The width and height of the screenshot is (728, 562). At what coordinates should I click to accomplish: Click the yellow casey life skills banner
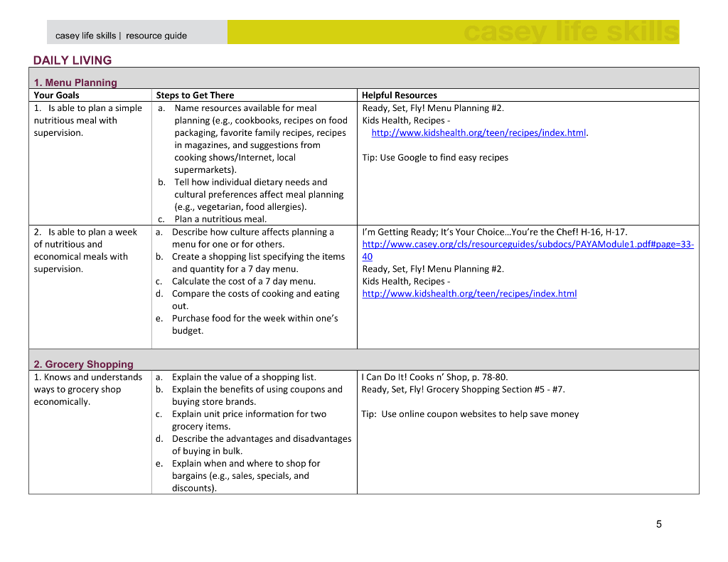click(x=453, y=32)
